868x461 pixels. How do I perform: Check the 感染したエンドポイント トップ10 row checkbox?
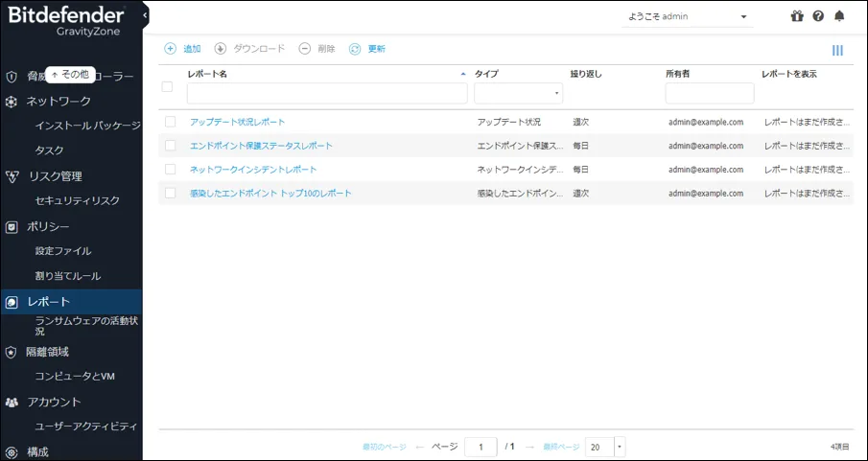click(x=171, y=194)
